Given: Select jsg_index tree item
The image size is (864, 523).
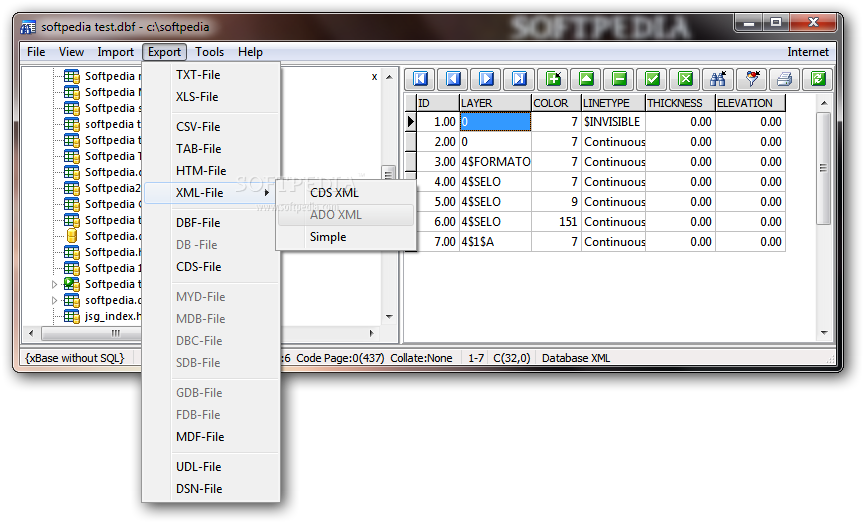Looking at the screenshot, I should pos(112,316).
